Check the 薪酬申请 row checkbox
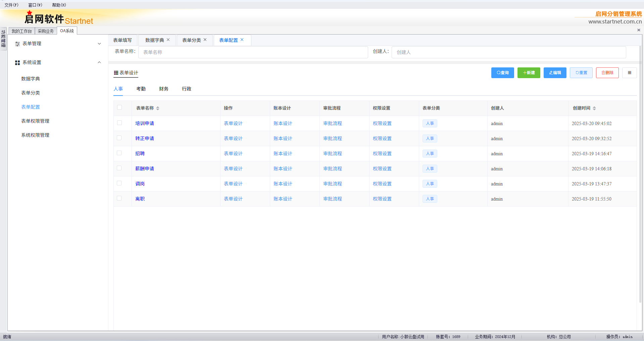 (x=119, y=168)
